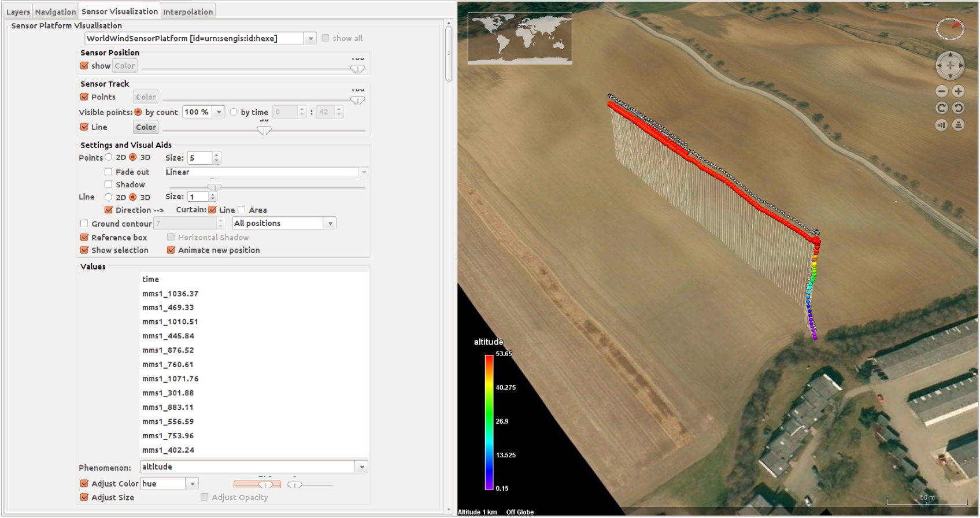980x518 pixels.
Task: Click the stacked bars pitch icon
Action: pyautogui.click(x=958, y=125)
